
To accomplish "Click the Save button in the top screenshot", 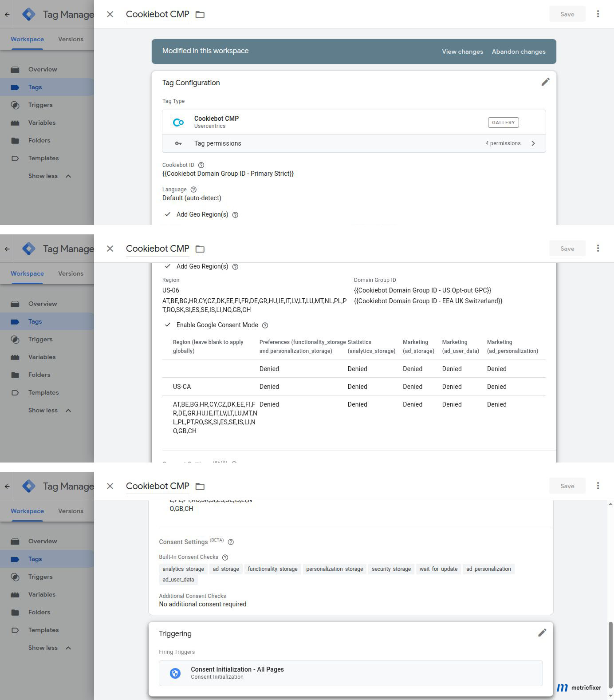I will coord(567,14).
